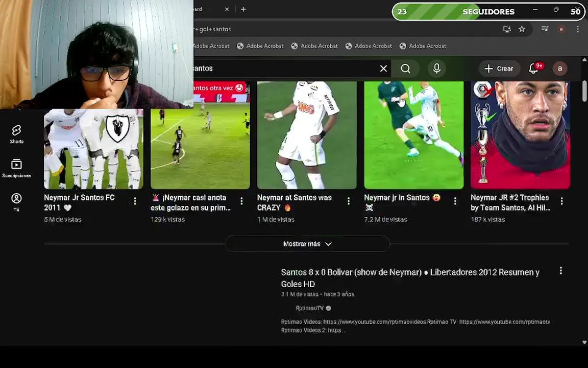Close the current browser tab

pyautogui.click(x=227, y=9)
